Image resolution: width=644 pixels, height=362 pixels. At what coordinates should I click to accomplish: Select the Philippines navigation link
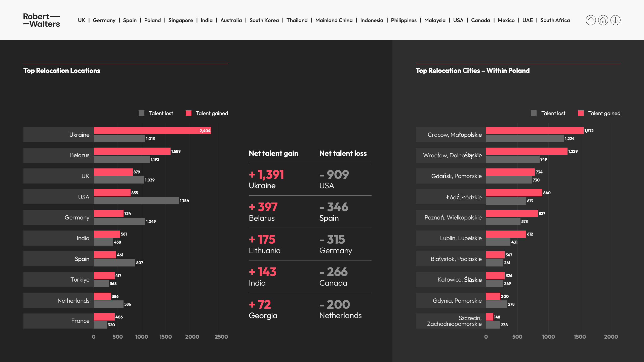click(x=404, y=20)
